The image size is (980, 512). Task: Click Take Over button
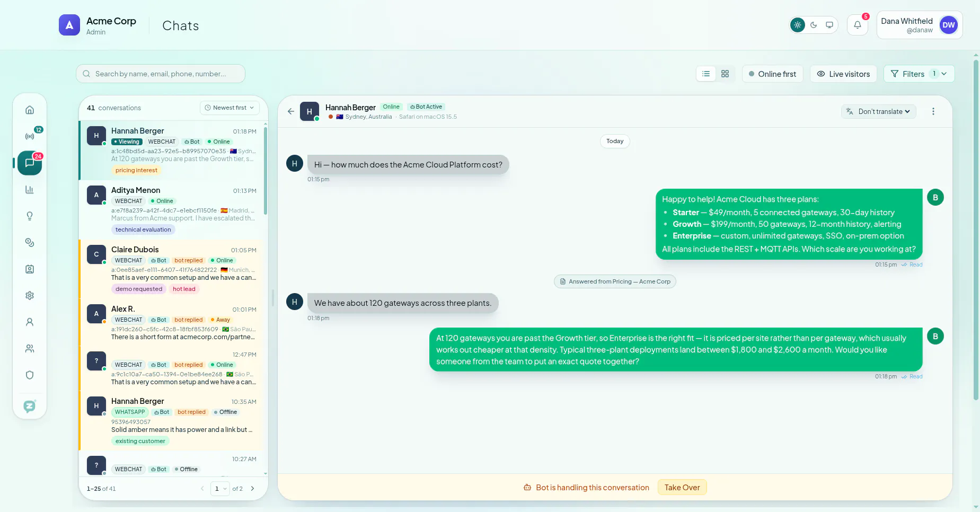(682, 488)
